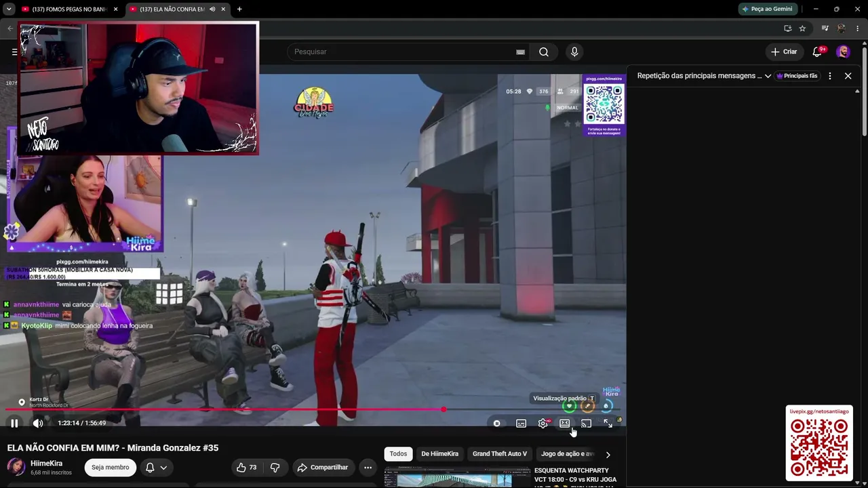
Task: Expand the subscription notification bell dropdown
Action: 156,467
